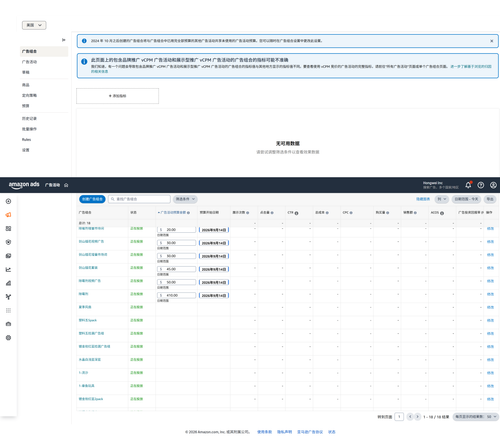500x440 pixels.
Task: Open 设置 at sidebar bottom
Action: click(26, 150)
